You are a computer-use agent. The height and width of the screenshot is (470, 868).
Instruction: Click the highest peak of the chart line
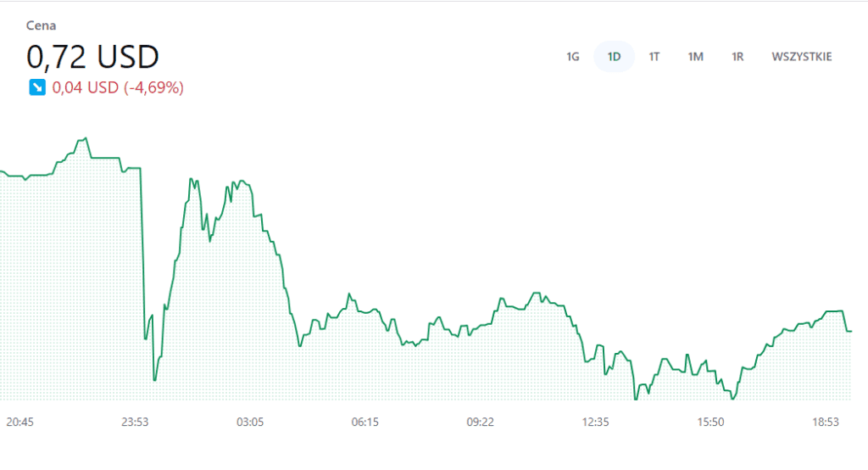coord(84,138)
